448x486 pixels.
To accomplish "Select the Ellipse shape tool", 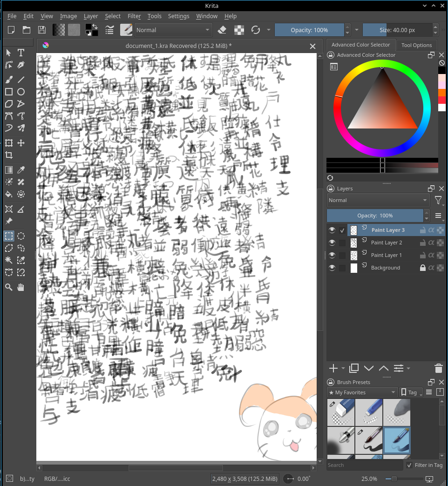I will (21, 92).
